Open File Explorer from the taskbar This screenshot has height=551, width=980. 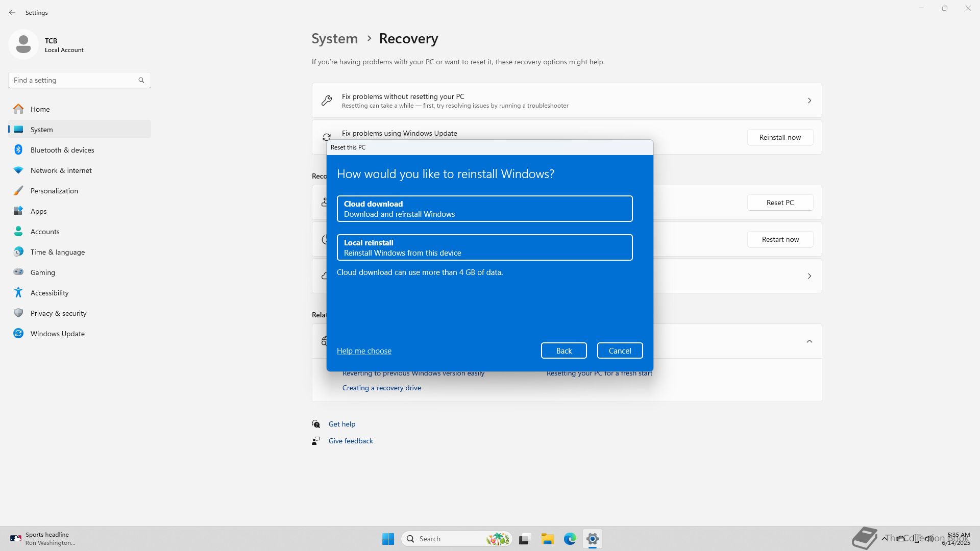(x=547, y=539)
